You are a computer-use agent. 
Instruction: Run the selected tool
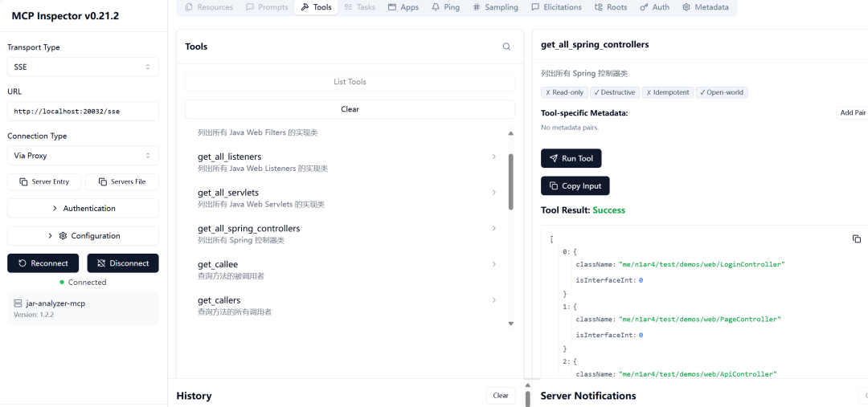571,158
